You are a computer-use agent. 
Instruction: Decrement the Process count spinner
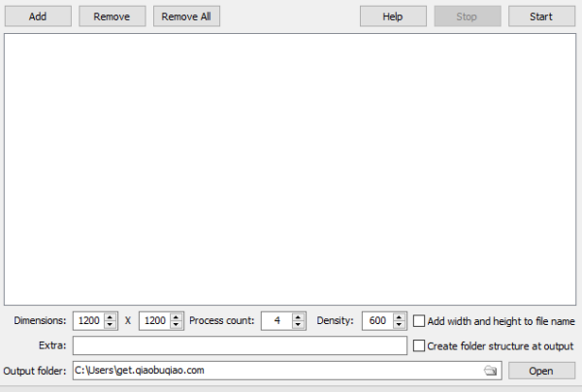tap(299, 325)
